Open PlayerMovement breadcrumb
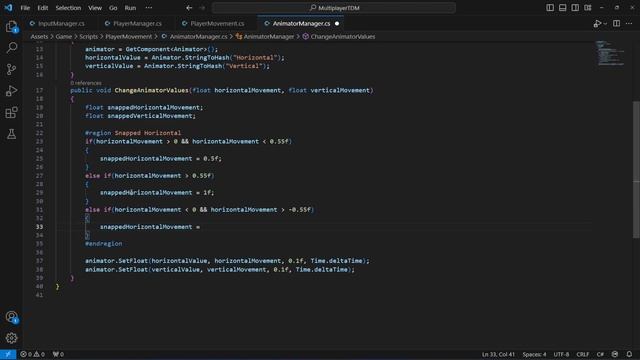Viewport: 640px width, 360px height. coord(129,36)
